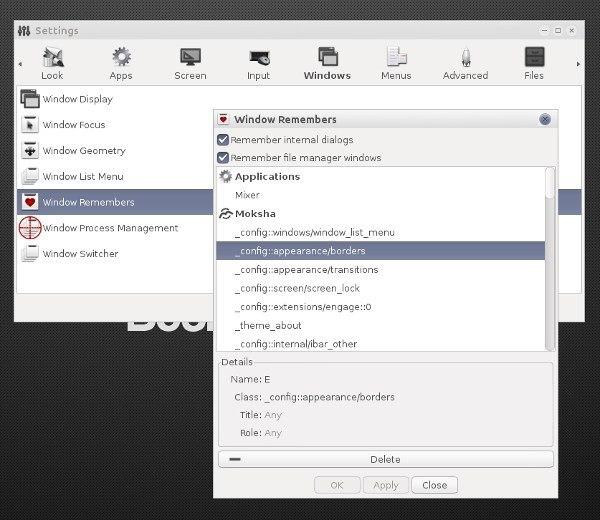
Task: Click the Window Switcher item icon
Action: point(30,253)
